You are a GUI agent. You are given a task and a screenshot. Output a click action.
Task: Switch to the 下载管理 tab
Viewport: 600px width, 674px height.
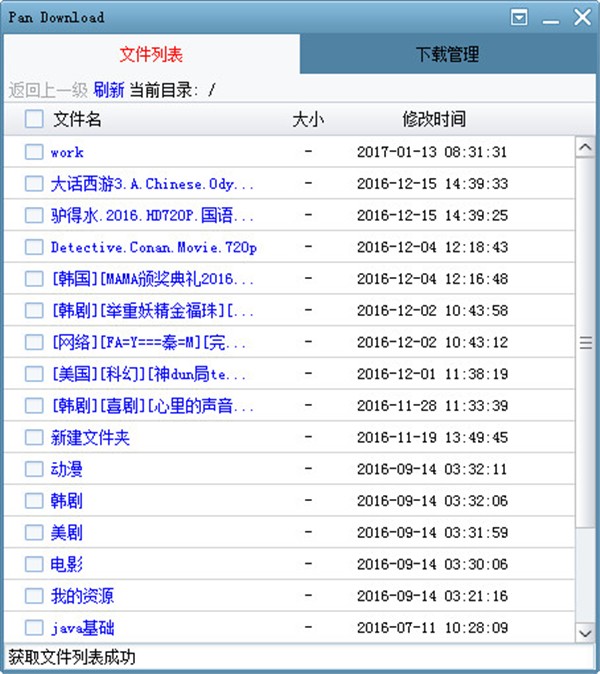coord(447,54)
